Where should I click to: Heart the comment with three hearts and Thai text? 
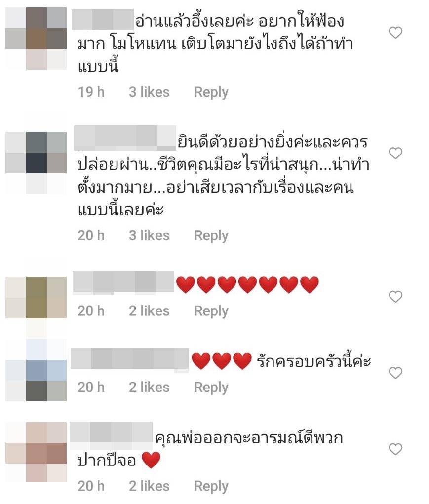pyautogui.click(x=395, y=373)
